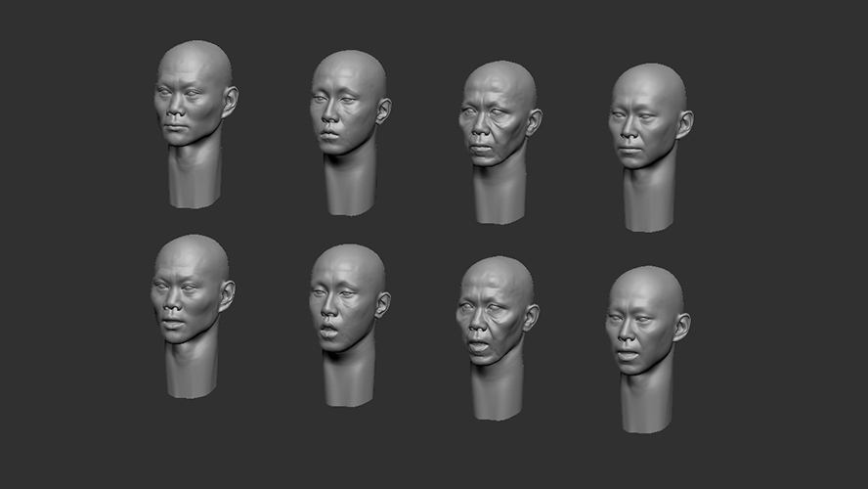Select the bottom-left sculpted head model

pyautogui.click(x=193, y=316)
